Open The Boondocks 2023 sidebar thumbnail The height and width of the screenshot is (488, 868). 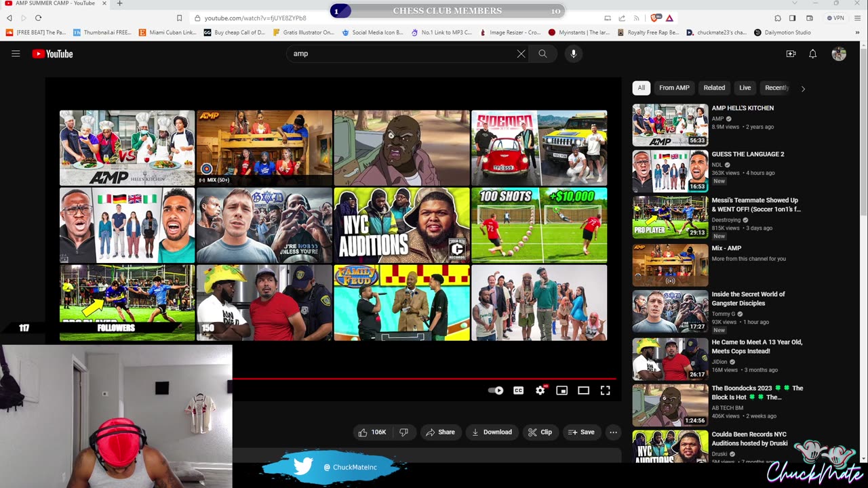tap(670, 405)
